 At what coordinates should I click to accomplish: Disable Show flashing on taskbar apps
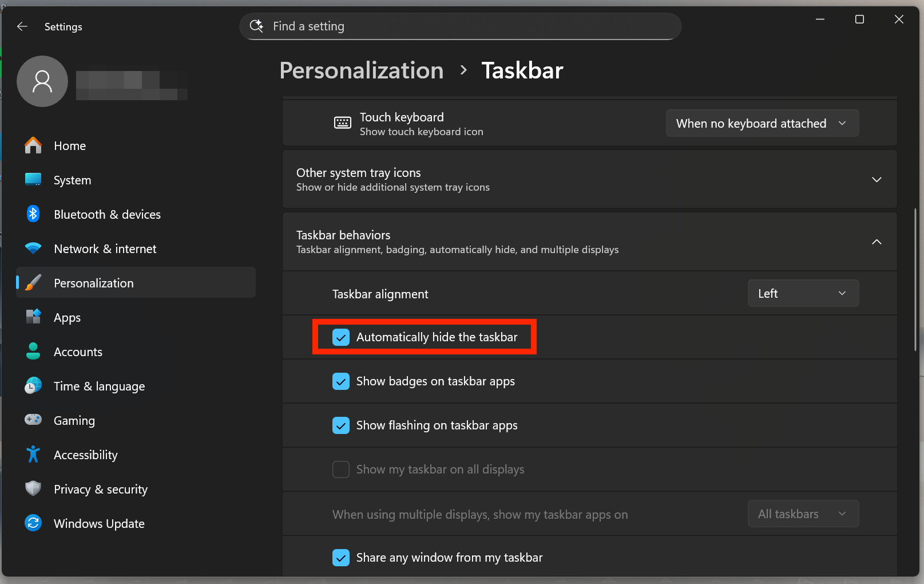tap(341, 425)
